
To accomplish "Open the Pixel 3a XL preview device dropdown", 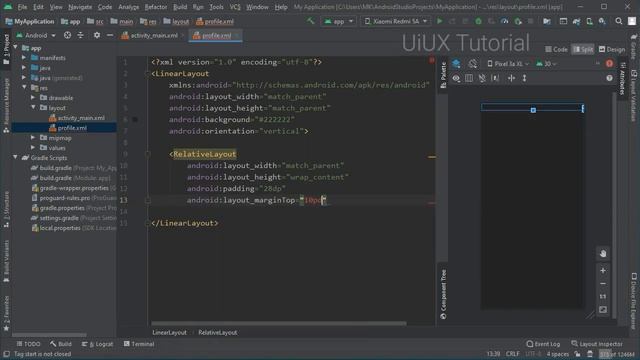I will pyautogui.click(x=508, y=64).
